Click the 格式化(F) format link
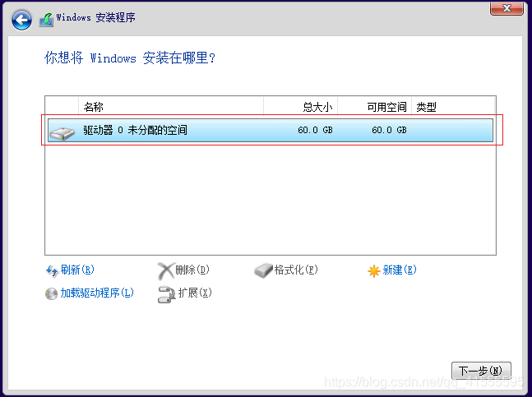This screenshot has width=532, height=397. coord(296,270)
